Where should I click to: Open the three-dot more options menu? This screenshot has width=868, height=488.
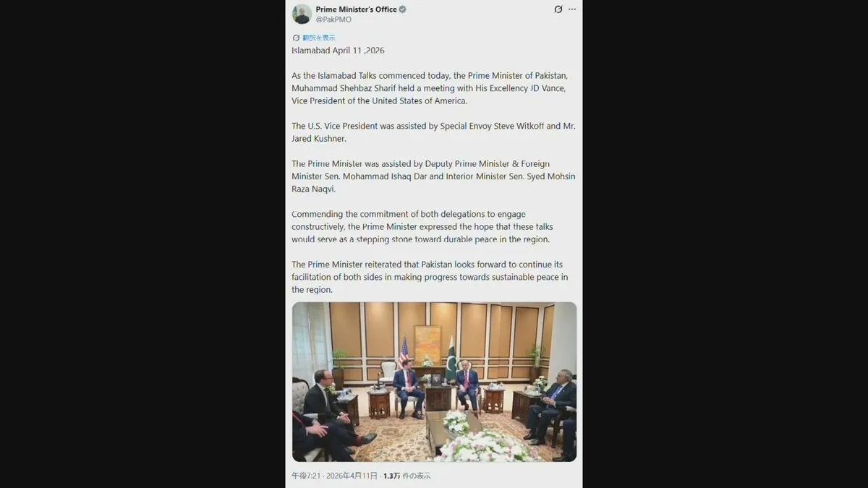click(x=572, y=9)
